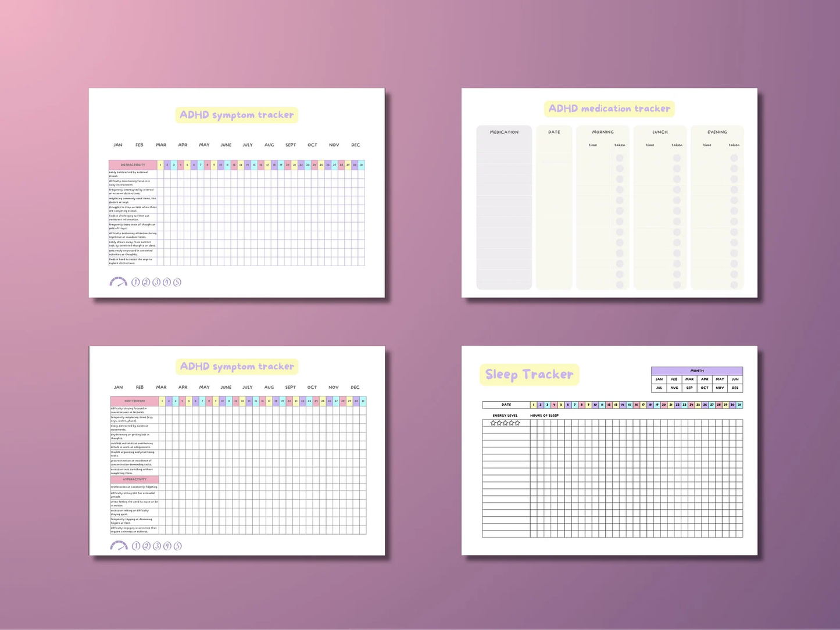Screen dimensions: 840x630
Task: Select DEC on the Distractibility tracker month row
Action: [355, 145]
